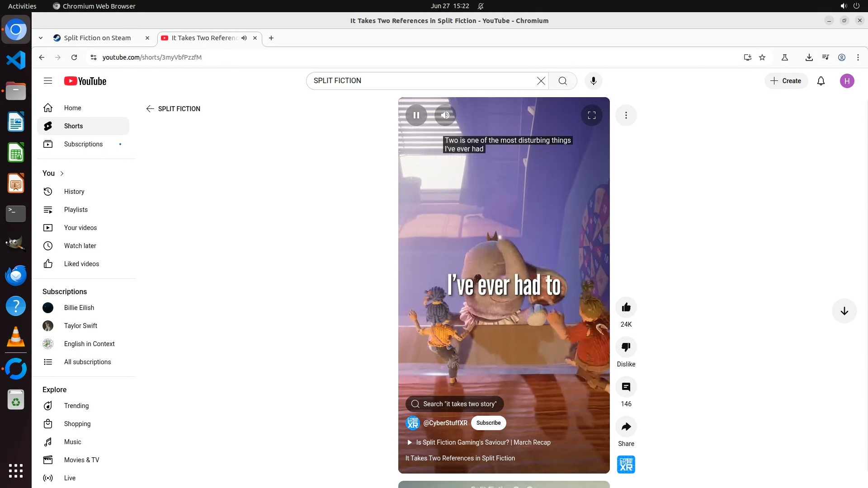Pause the playing Short video
868x488 pixels.
pyautogui.click(x=416, y=115)
